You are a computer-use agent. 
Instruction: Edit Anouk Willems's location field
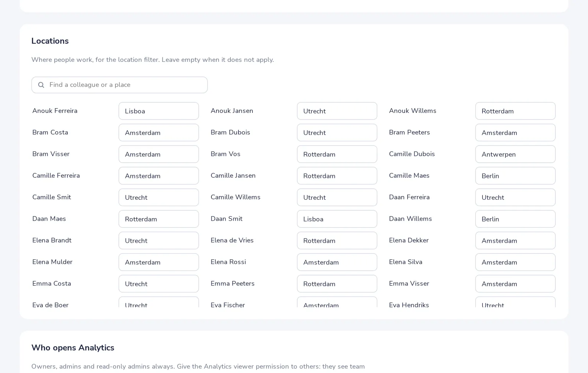(x=515, y=111)
